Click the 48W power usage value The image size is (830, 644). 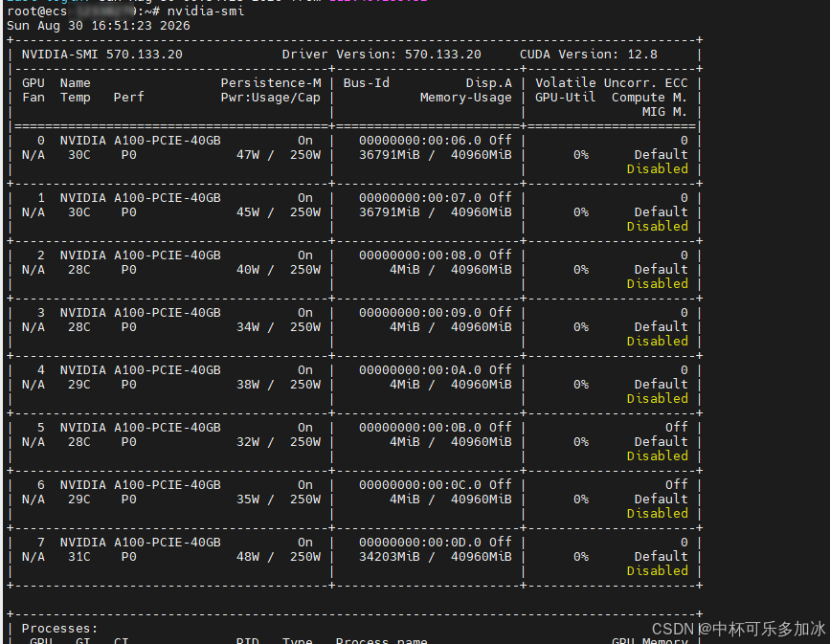coord(248,557)
